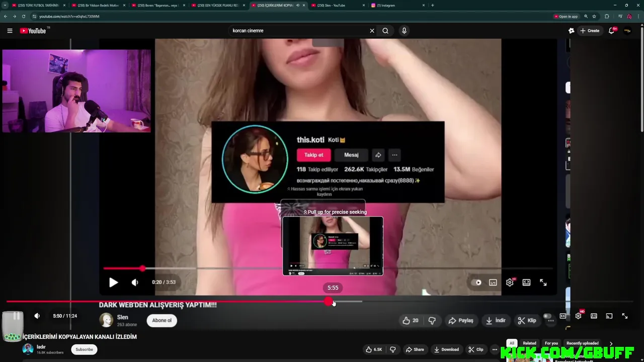Toggle subtitles in the inner player
Viewport: 644px width, 362px height.
[x=493, y=283]
